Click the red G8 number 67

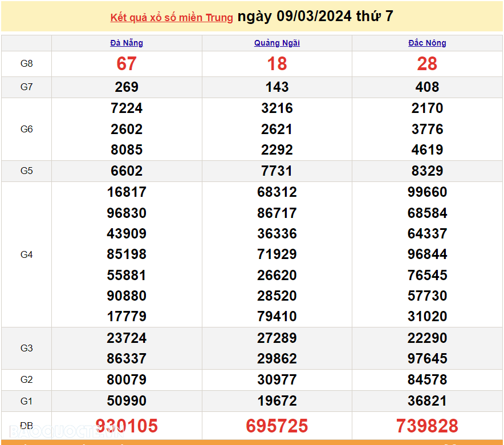point(127,64)
